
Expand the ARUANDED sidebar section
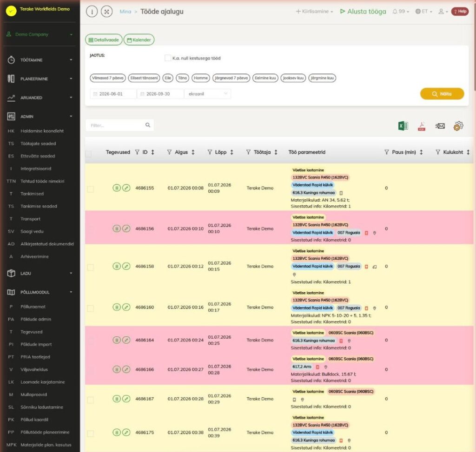click(40, 98)
